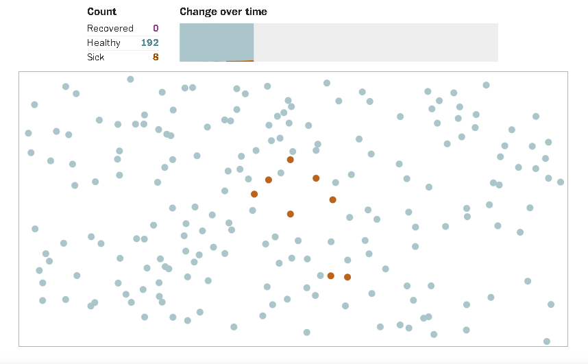Click the Sick count value 8
This screenshot has height=364, width=588.
click(156, 57)
